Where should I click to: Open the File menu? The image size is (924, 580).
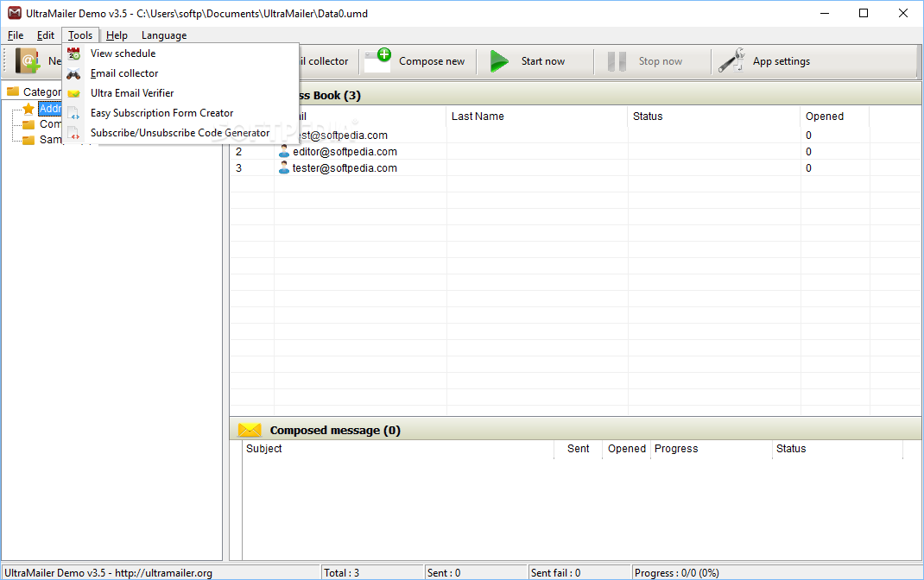[16, 35]
